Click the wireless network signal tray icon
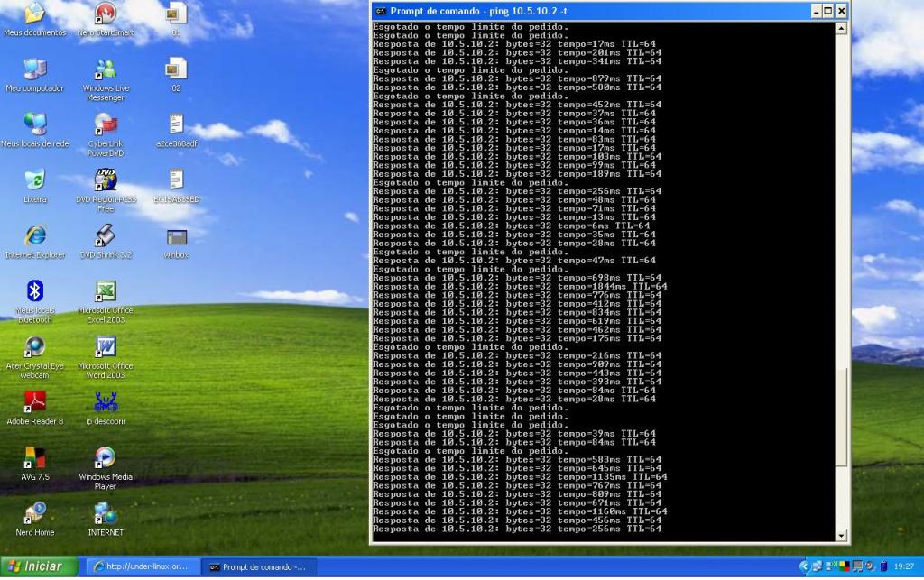This screenshot has height=580, width=924. click(x=831, y=566)
